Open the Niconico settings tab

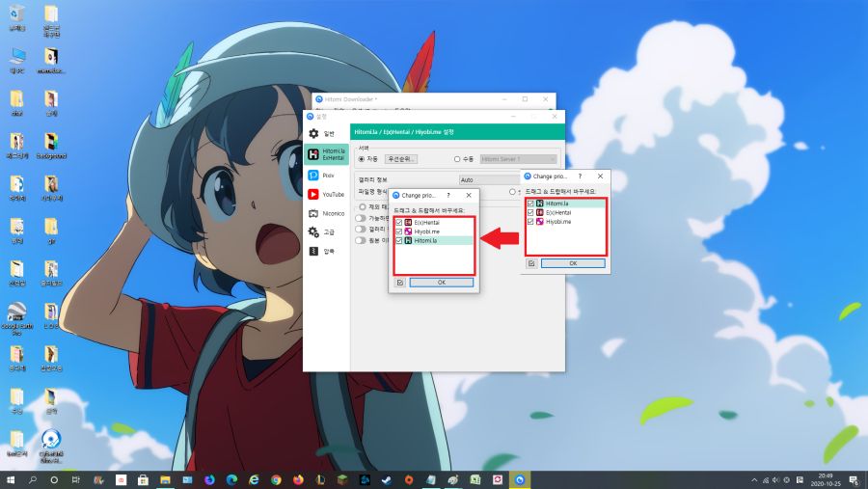[x=327, y=213]
